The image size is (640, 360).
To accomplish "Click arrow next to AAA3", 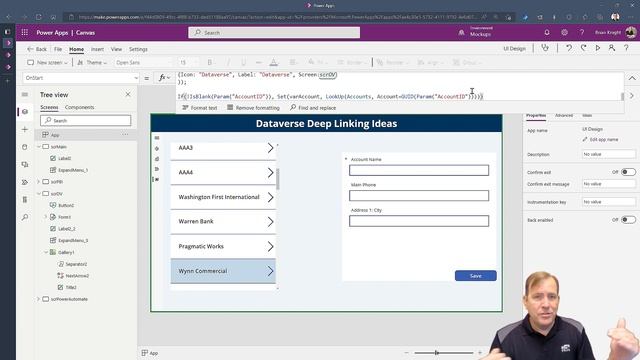I will coord(270,148).
